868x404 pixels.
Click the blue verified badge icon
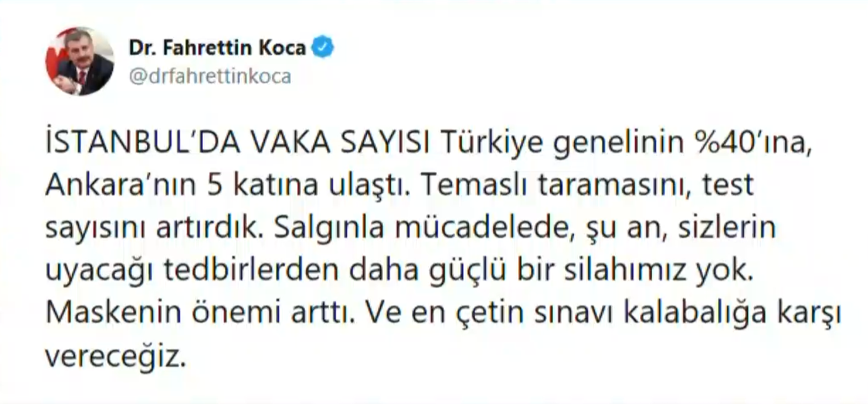coord(323,48)
